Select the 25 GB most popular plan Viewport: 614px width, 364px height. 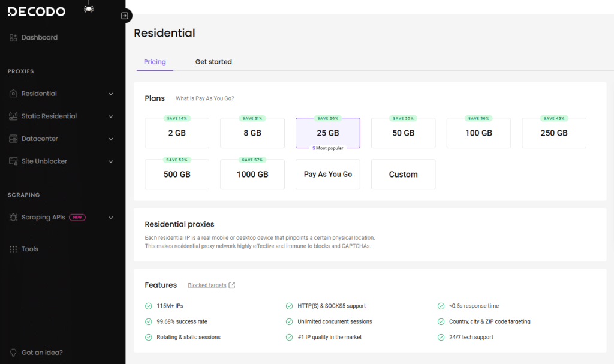[328, 133]
